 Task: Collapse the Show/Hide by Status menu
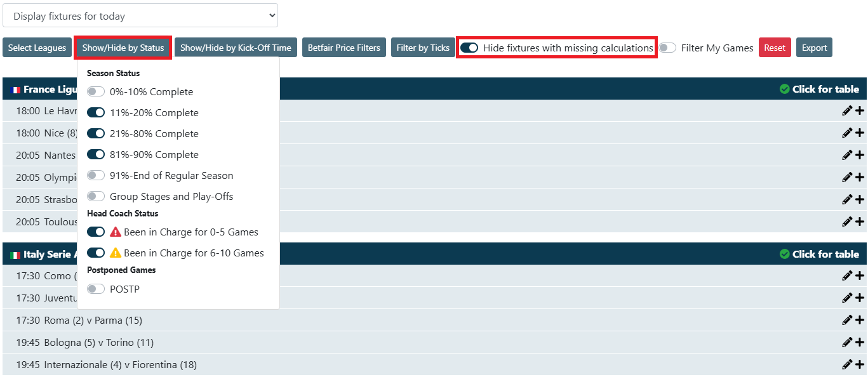(123, 48)
